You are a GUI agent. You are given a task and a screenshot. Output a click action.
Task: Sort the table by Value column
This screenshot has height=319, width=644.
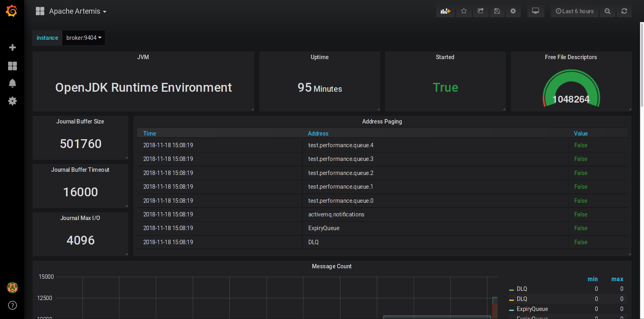click(581, 134)
